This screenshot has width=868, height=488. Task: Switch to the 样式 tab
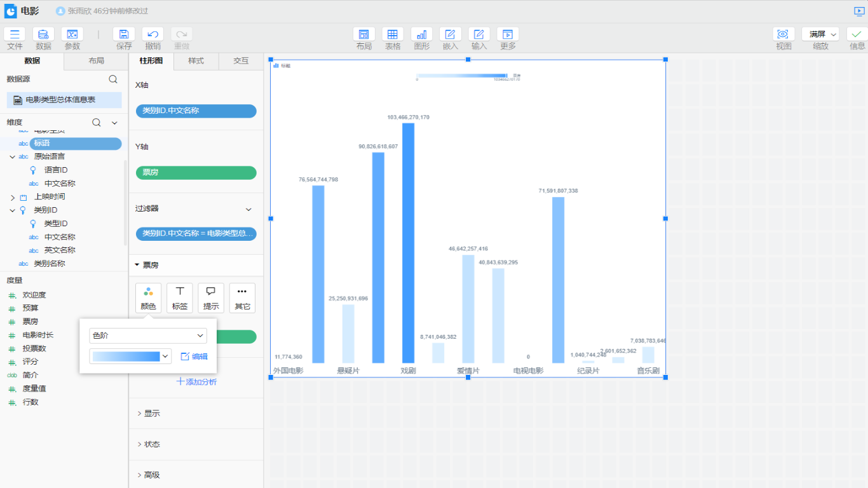point(196,61)
